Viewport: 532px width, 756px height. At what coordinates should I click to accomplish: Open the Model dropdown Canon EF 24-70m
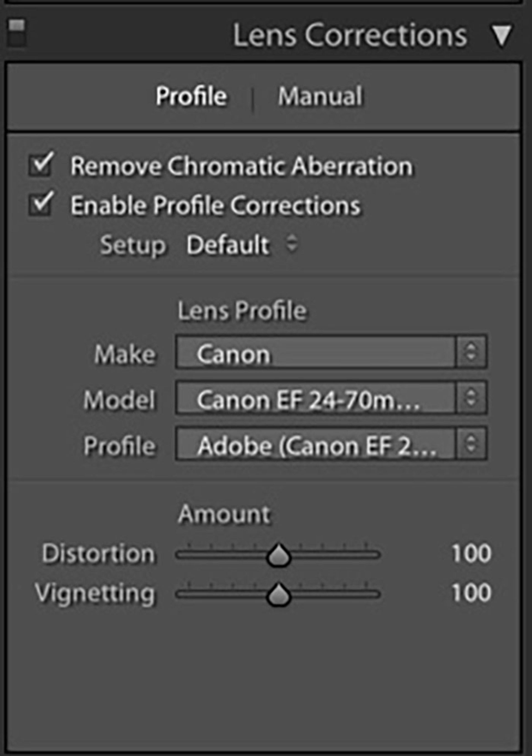(331, 398)
